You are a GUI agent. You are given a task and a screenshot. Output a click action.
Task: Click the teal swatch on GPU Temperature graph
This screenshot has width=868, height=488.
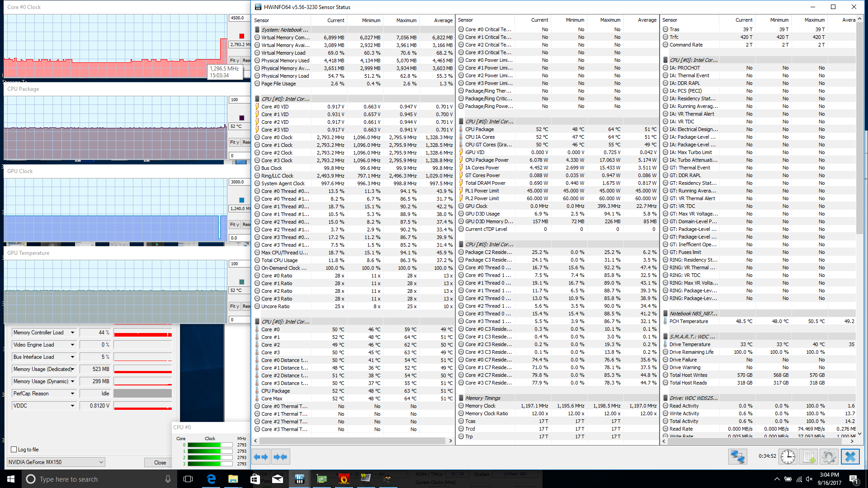point(242,282)
